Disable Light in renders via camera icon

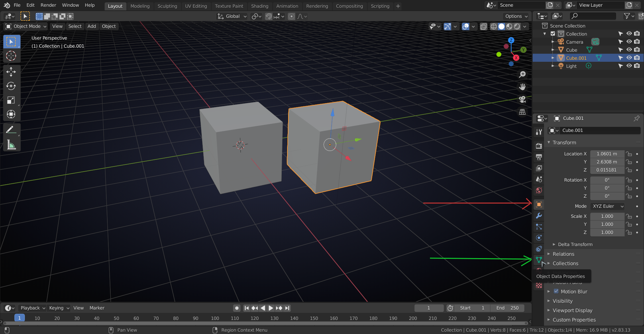[x=637, y=66]
